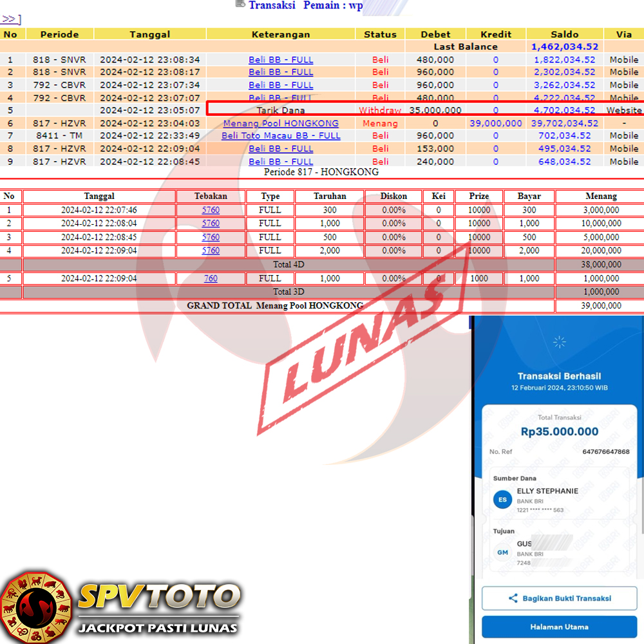644x644 pixels.
Task: Click the 5760 link in the first bet row
Action: click(211, 210)
